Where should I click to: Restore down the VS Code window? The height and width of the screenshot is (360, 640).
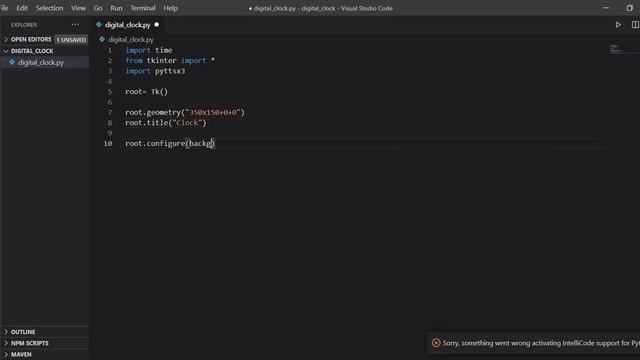click(x=629, y=8)
